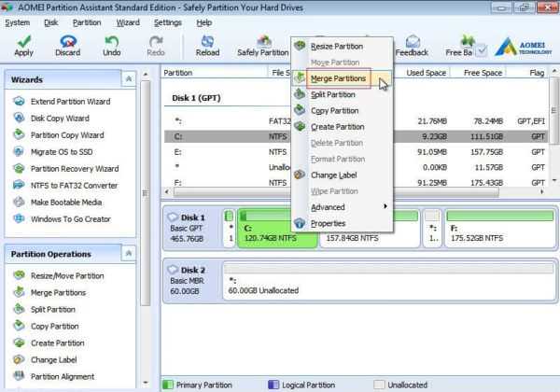Open Windows To Go Creator
Viewport: 560px width, 392px height.
(70, 219)
